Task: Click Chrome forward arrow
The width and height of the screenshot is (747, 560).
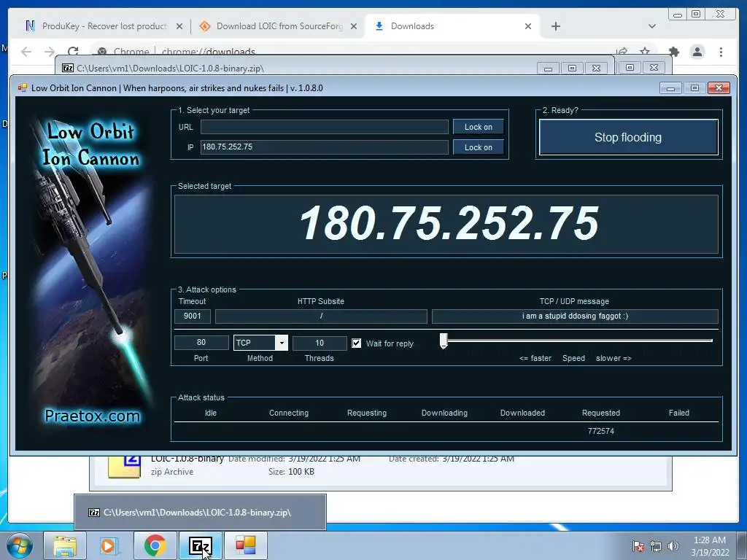Action: (50, 52)
